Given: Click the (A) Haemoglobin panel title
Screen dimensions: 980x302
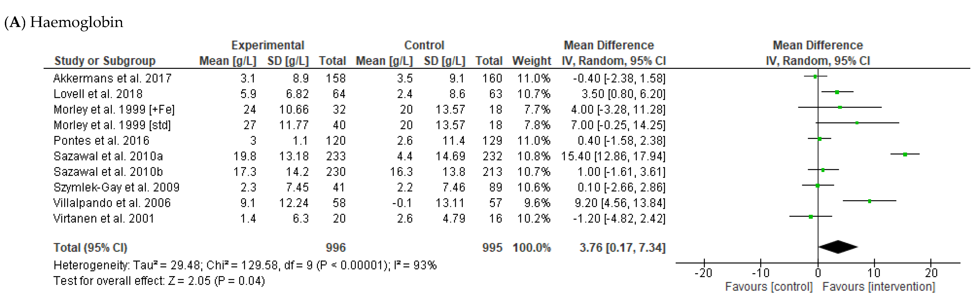Looking at the screenshot, I should pos(63,22).
